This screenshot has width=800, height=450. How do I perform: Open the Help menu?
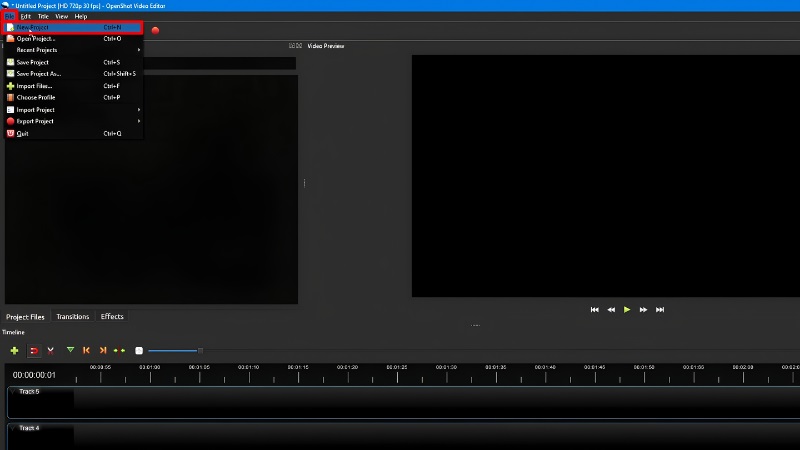(81, 16)
